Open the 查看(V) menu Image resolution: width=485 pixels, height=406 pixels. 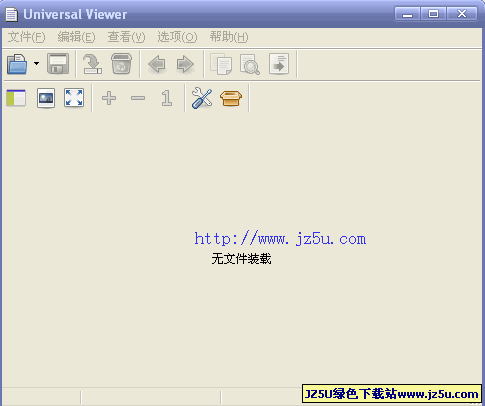126,37
